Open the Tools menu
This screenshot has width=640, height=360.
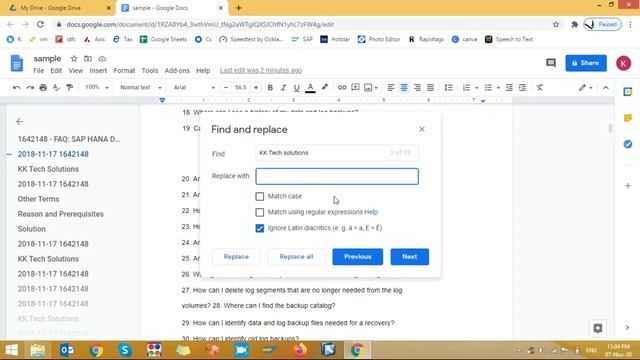click(150, 71)
